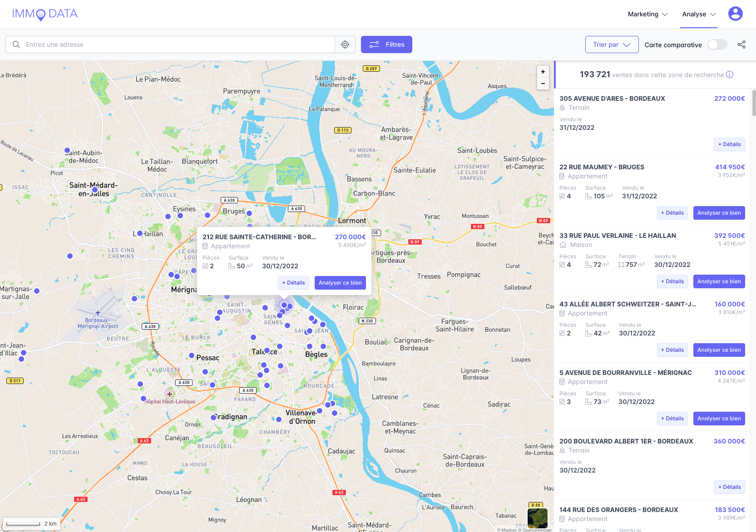Image resolution: width=756 pixels, height=532 pixels.
Task: Zoom in on the map
Action: [x=543, y=72]
